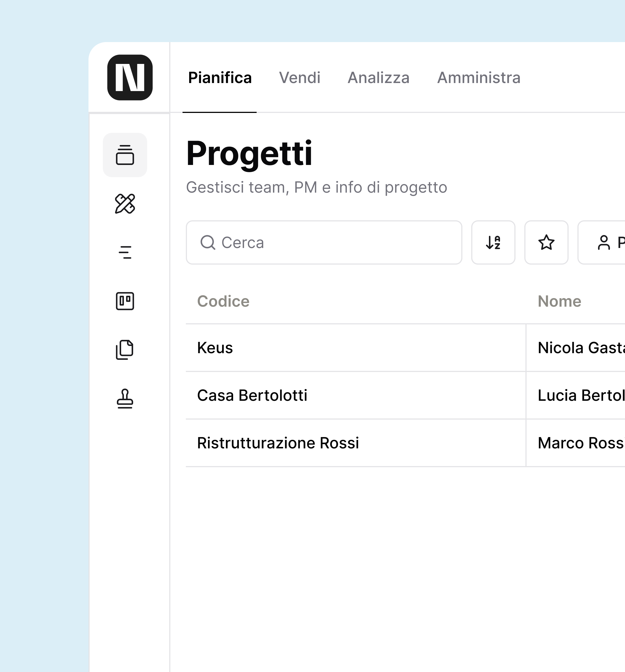Open the kanban board sidebar icon

125,301
